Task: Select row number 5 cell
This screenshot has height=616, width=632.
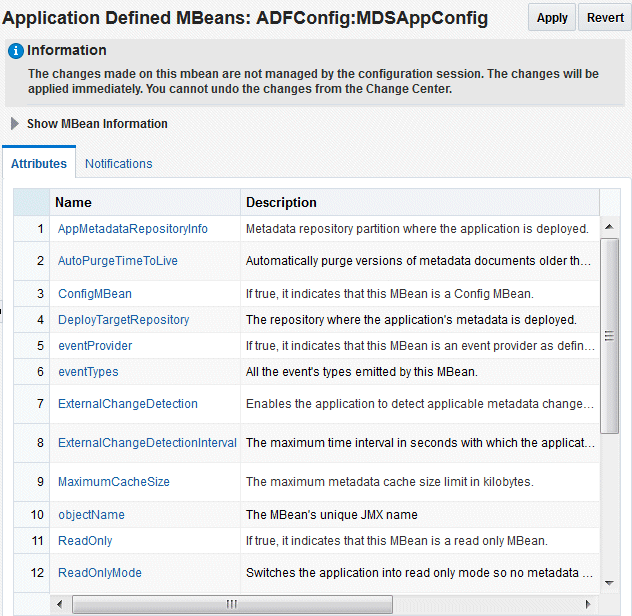Action: [31, 345]
